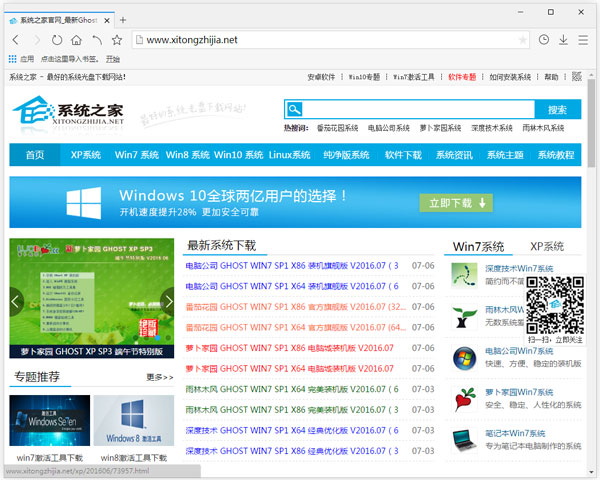Click the browser forward arrow
Image resolution: width=600 pixels, height=480 pixels.
pos(37,40)
